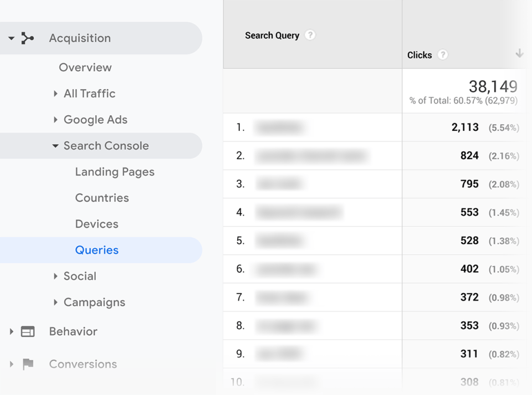
Task: Collapse the Acquisition section
Action: click(x=11, y=38)
